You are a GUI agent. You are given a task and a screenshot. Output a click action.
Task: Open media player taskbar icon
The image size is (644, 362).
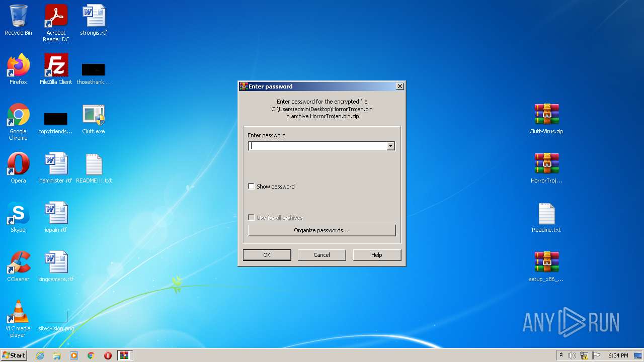point(74,355)
